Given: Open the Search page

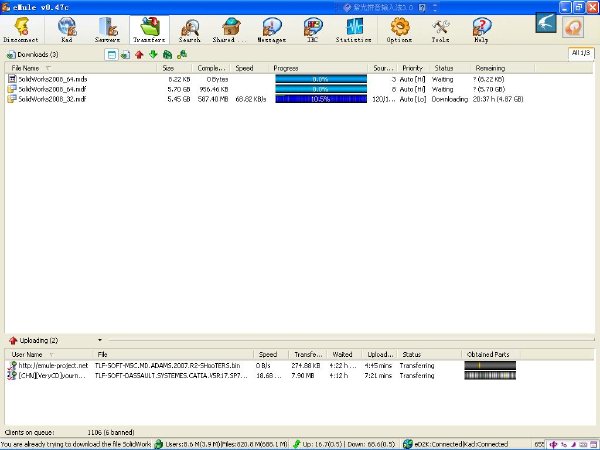Looking at the screenshot, I should [x=189, y=30].
